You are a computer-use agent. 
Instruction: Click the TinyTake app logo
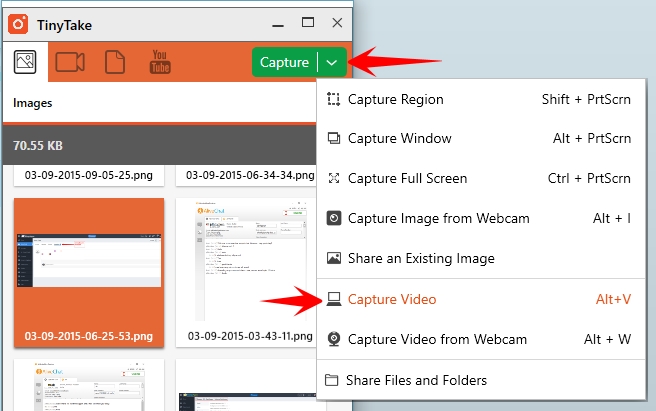(x=17, y=22)
